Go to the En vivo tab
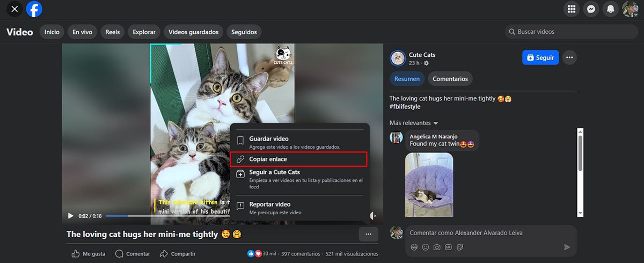The width and height of the screenshot is (644, 263). tap(83, 32)
